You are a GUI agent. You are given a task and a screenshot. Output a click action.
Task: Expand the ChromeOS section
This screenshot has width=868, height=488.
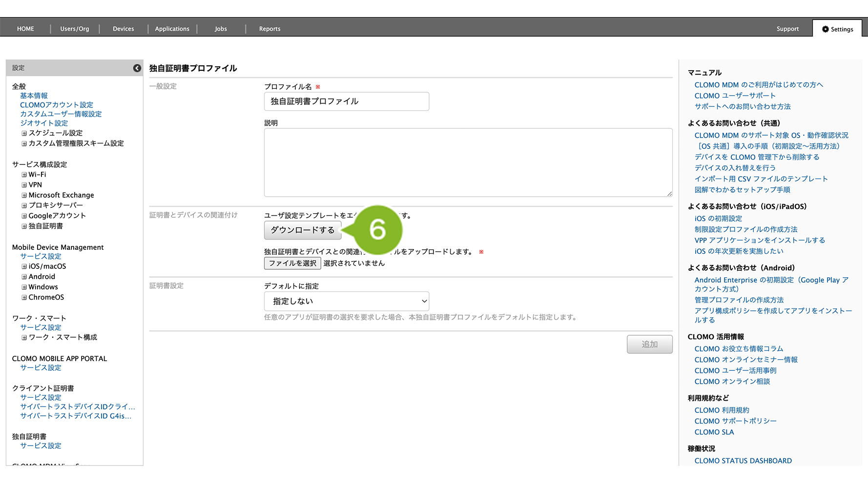tap(24, 297)
